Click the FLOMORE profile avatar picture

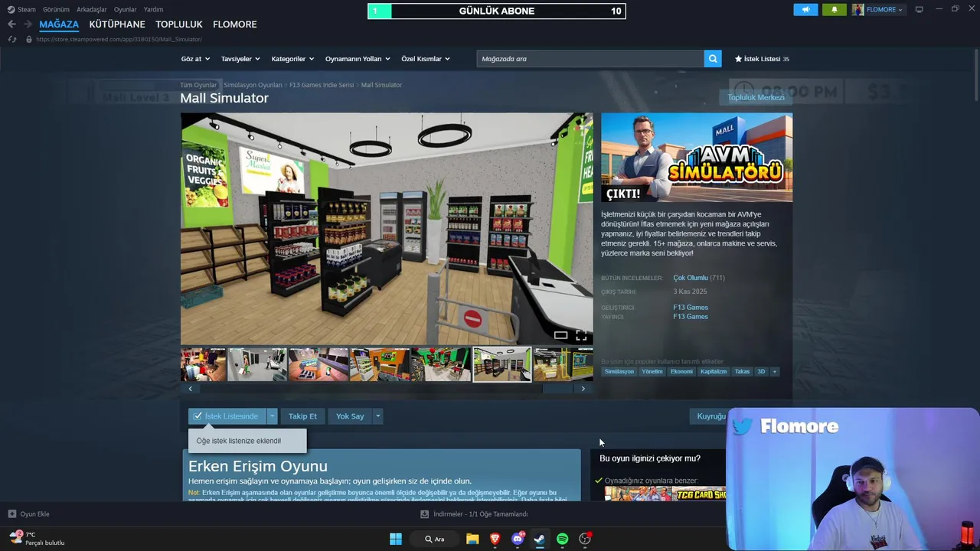858,9
